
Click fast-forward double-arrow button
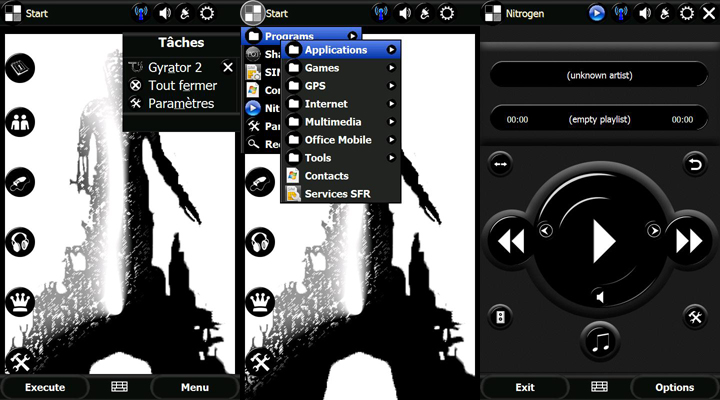(689, 241)
